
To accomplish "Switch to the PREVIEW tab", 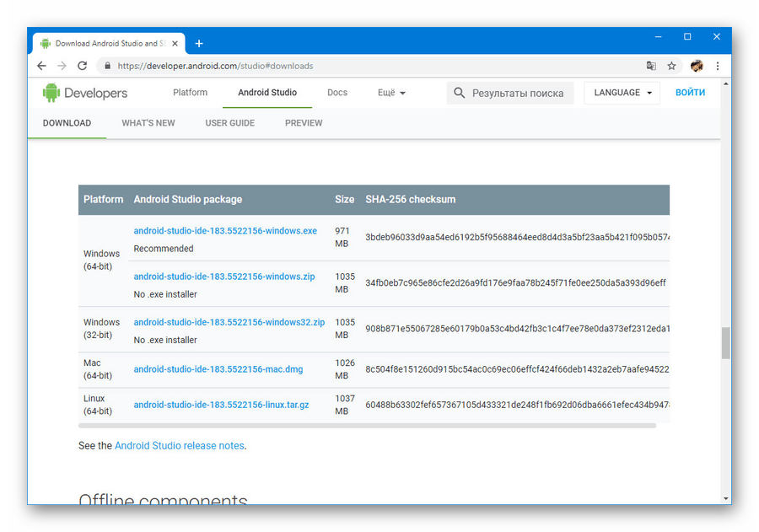I will (x=304, y=123).
